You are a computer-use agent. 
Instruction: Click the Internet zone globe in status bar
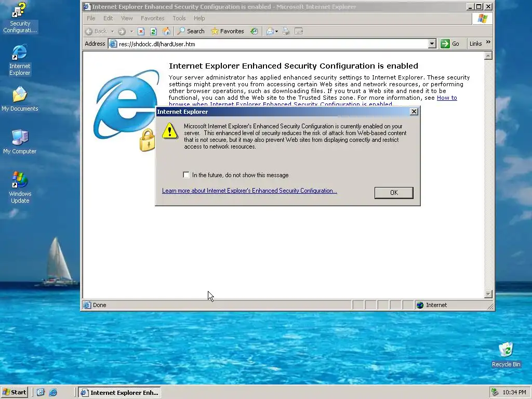pos(420,305)
